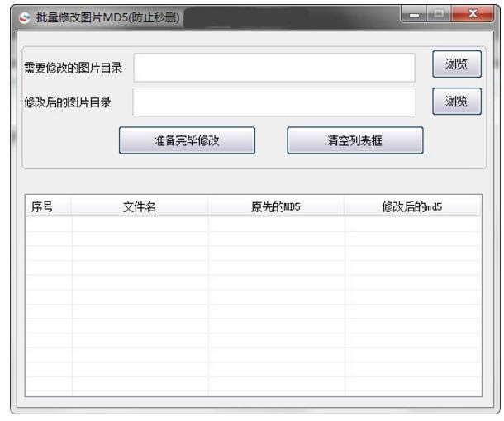Click first empty cell under 文件名 column

pos(140,224)
